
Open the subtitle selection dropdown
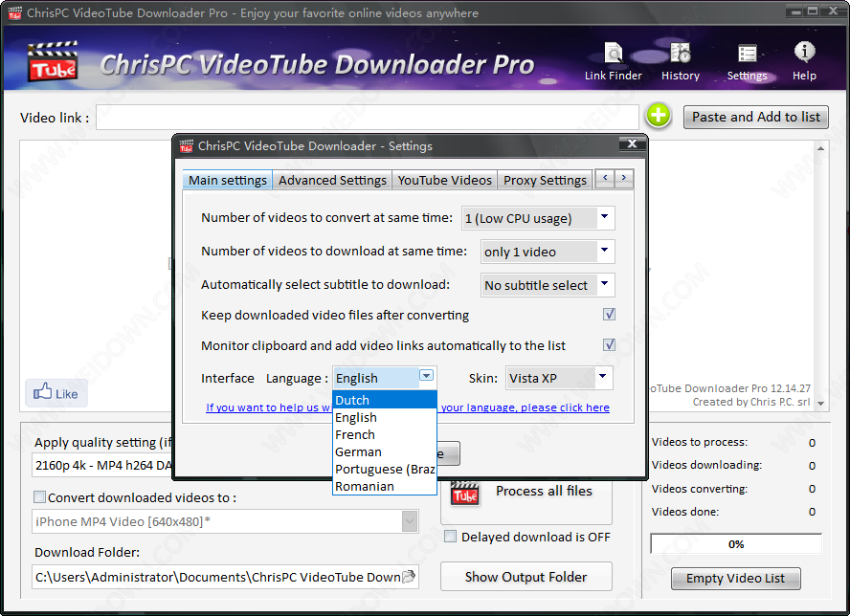[x=604, y=284]
